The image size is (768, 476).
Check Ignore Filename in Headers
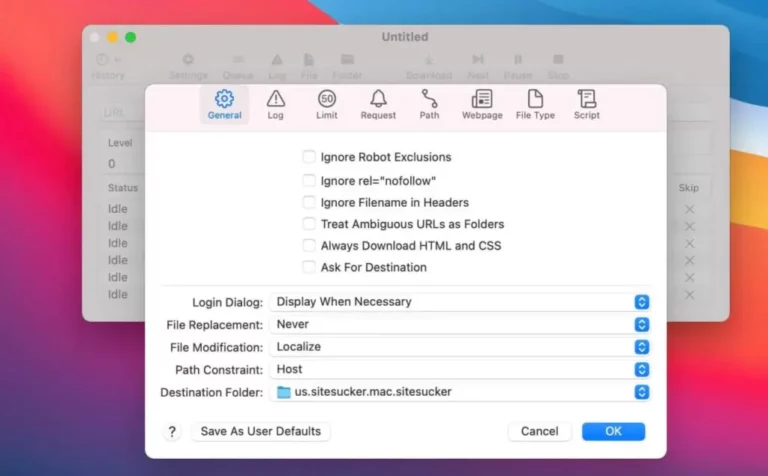tap(309, 202)
